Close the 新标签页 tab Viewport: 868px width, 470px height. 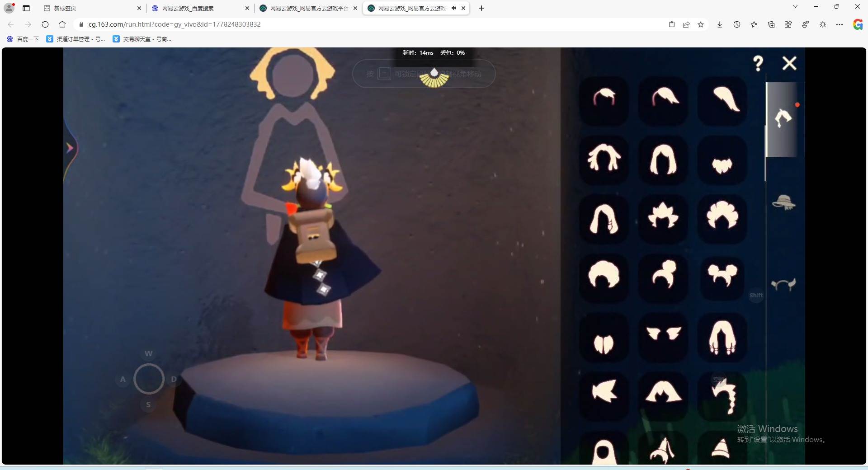pyautogui.click(x=139, y=8)
